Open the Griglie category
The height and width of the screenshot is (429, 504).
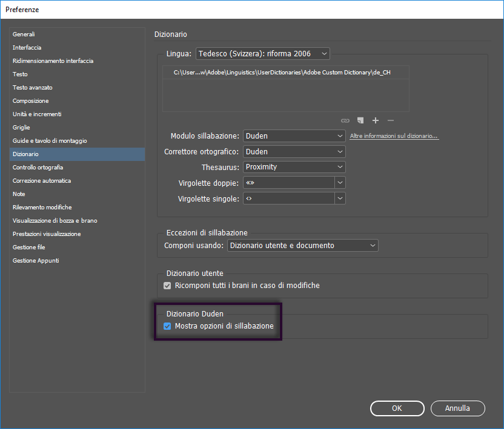click(77, 128)
